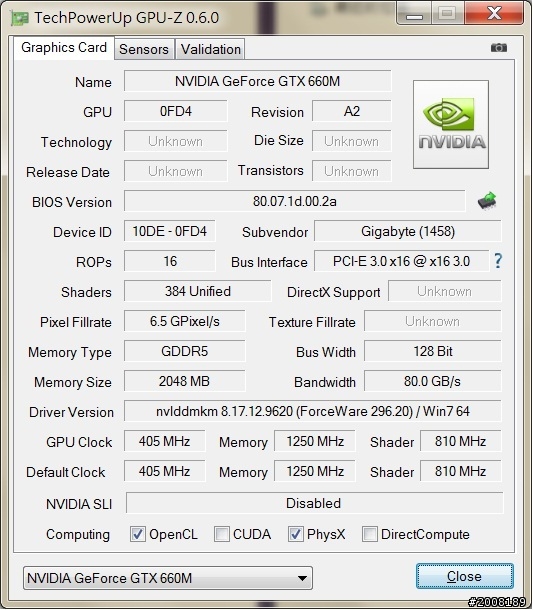Viewport: 533px width, 610px height.
Task: Click the DirectX Support field Unknown
Action: (445, 291)
